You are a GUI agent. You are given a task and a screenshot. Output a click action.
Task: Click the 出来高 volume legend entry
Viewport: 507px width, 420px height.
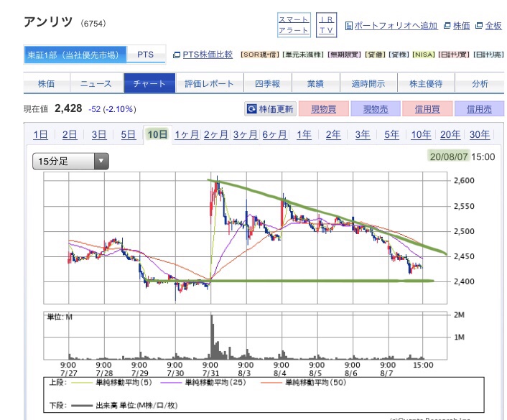tap(124, 406)
